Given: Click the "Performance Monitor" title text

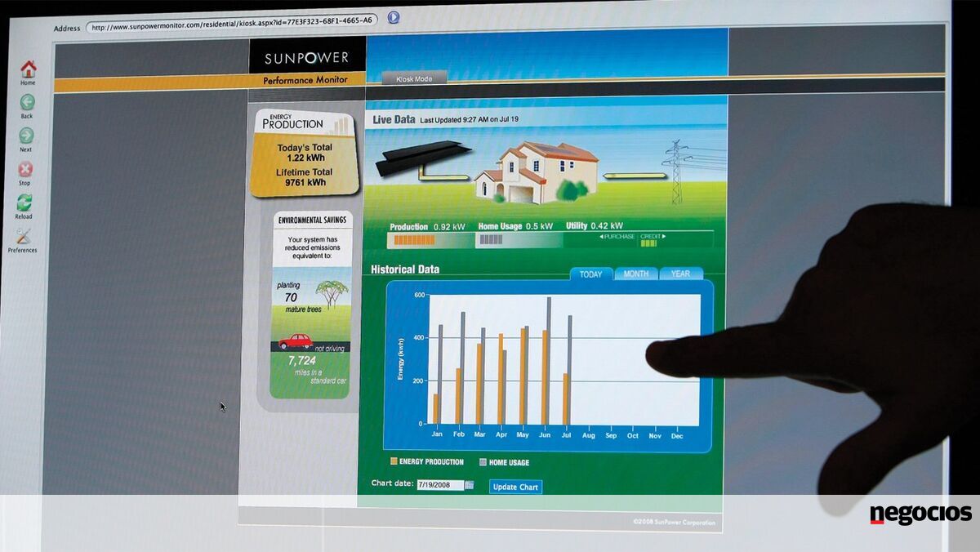Looking at the screenshot, I should (x=305, y=80).
